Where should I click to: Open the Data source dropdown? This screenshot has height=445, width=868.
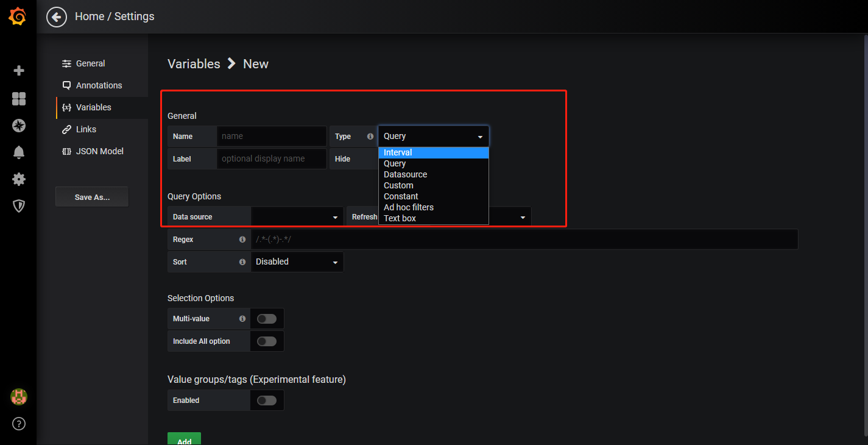(x=297, y=217)
